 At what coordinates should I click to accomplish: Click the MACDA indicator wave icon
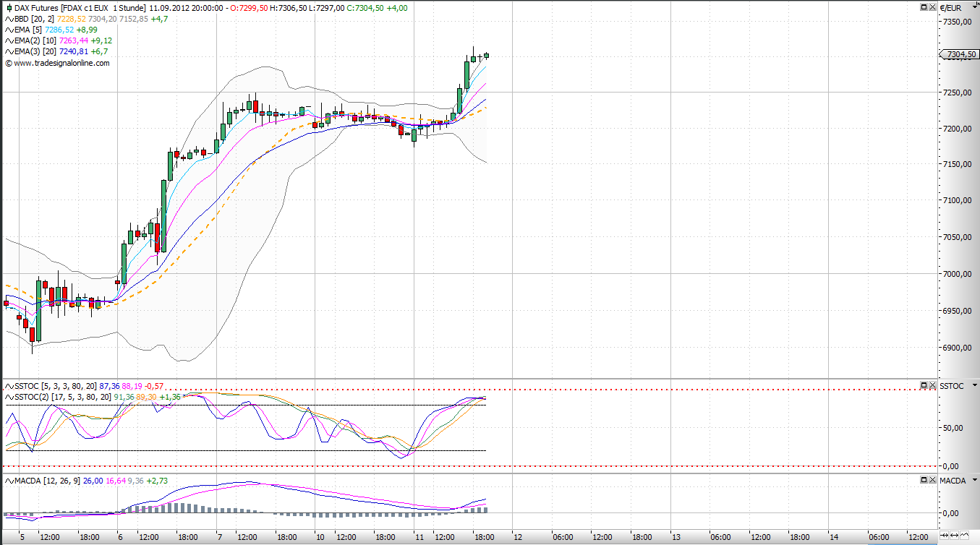(9, 481)
